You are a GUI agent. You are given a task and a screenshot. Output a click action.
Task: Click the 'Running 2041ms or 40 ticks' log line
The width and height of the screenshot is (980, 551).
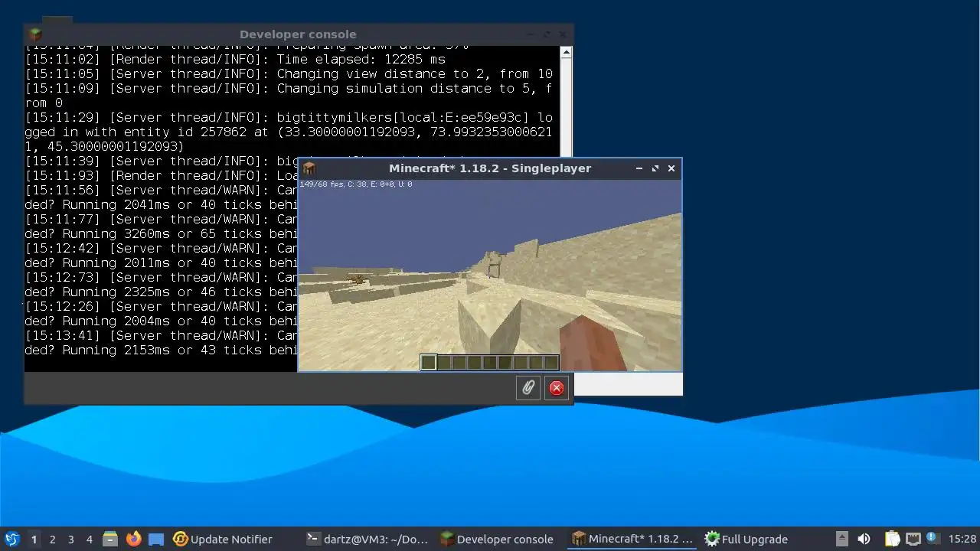click(x=161, y=205)
